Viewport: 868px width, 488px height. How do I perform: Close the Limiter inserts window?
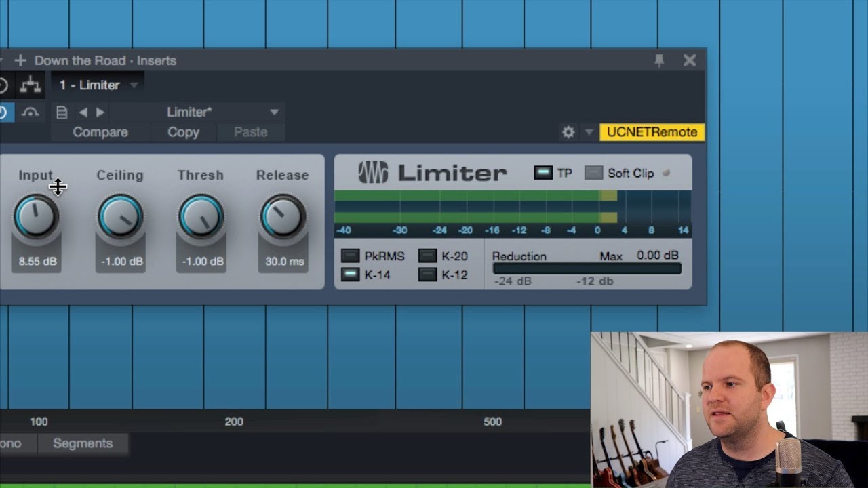pyautogui.click(x=690, y=60)
